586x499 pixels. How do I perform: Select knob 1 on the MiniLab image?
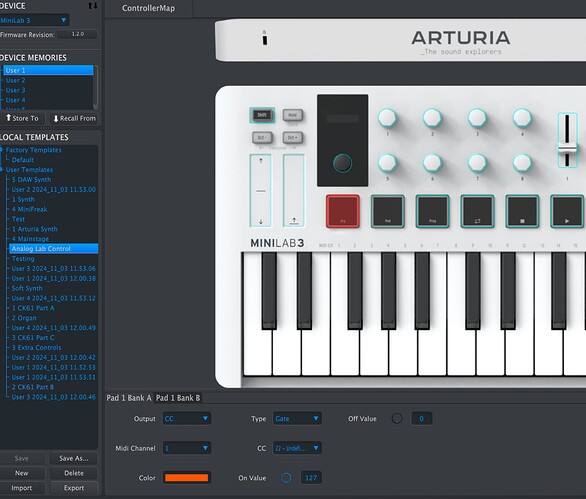pyautogui.click(x=387, y=118)
